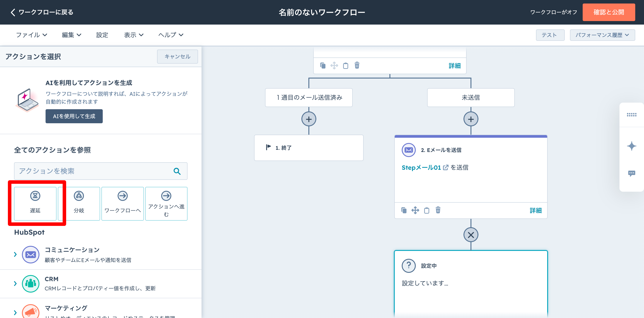The image size is (644, 318).
Task: Open the ファイル menu
Action: click(32, 35)
